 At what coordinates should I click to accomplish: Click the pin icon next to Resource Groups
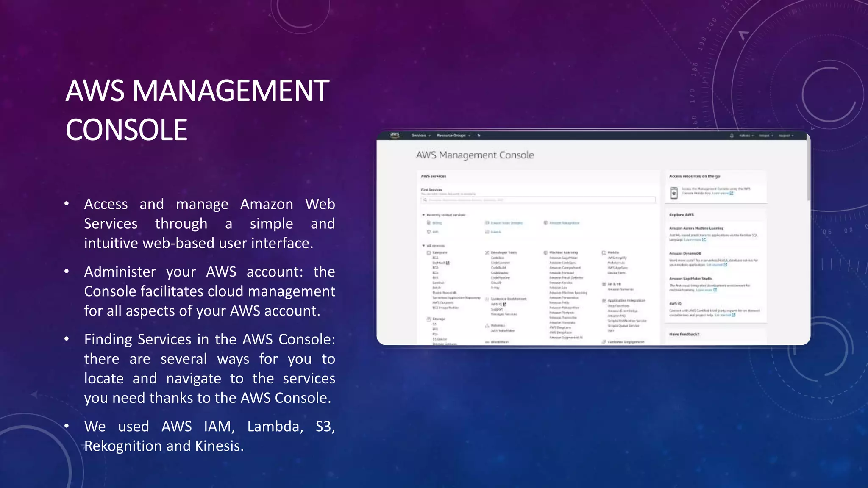[479, 136]
